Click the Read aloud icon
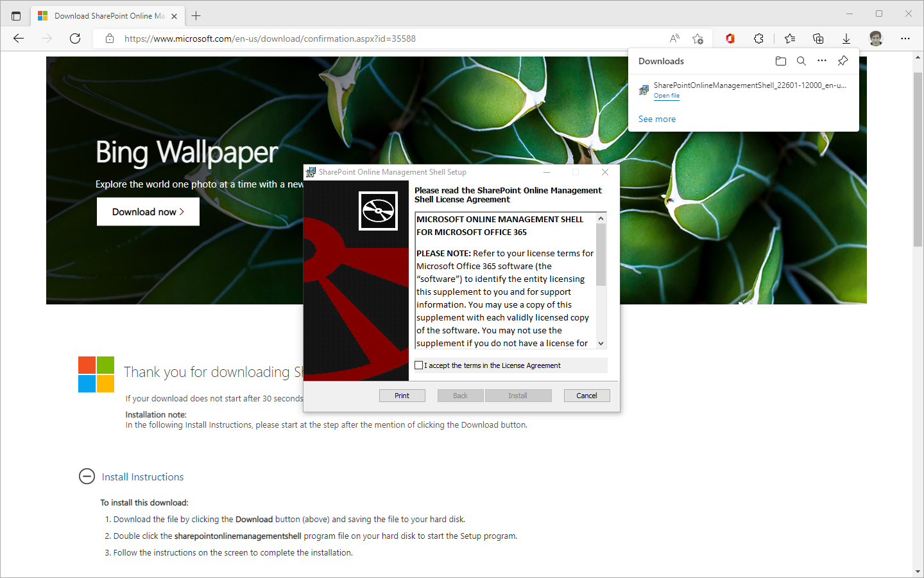The width and height of the screenshot is (924, 578). pyautogui.click(x=674, y=39)
